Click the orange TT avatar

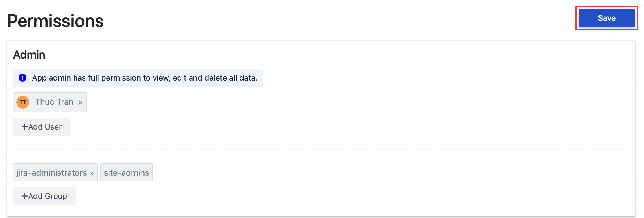pyautogui.click(x=23, y=102)
